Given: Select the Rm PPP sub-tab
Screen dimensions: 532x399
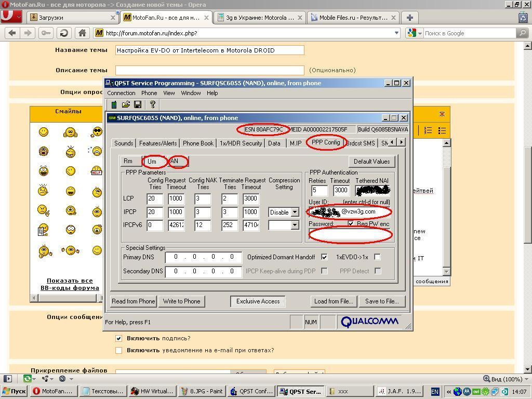Looking at the screenshot, I should click(x=130, y=161).
